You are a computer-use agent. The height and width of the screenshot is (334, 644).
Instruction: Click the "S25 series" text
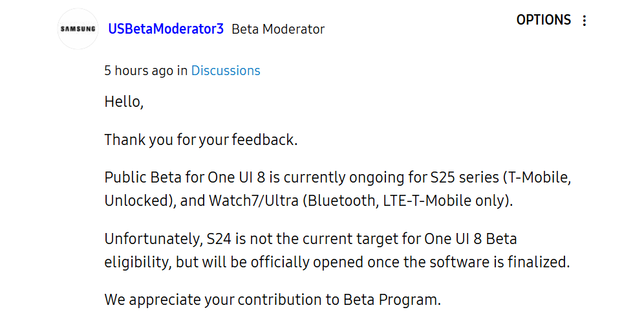(464, 178)
